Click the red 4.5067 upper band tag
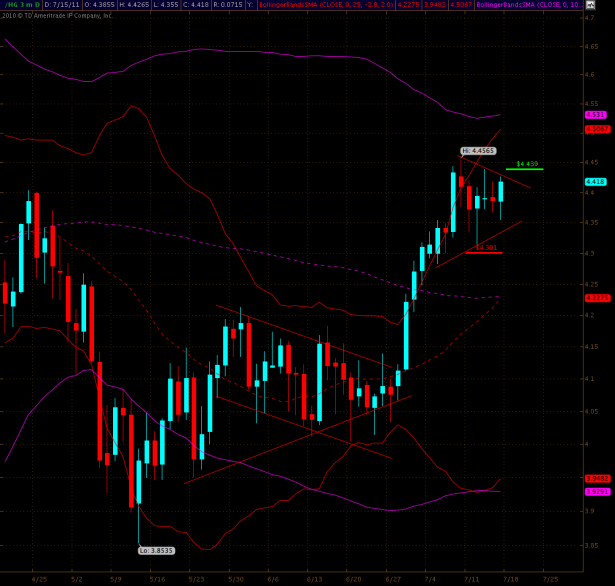Viewport: 615px width, 586px height. pyautogui.click(x=596, y=128)
